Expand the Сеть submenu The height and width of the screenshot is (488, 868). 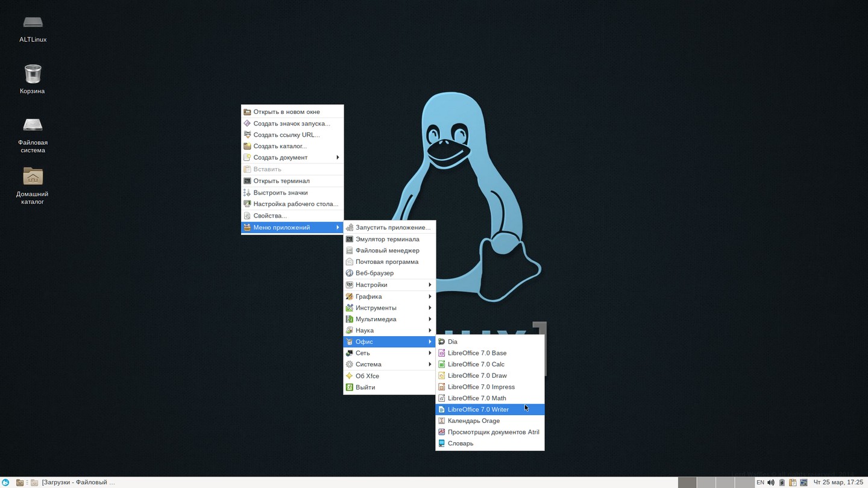(x=389, y=353)
